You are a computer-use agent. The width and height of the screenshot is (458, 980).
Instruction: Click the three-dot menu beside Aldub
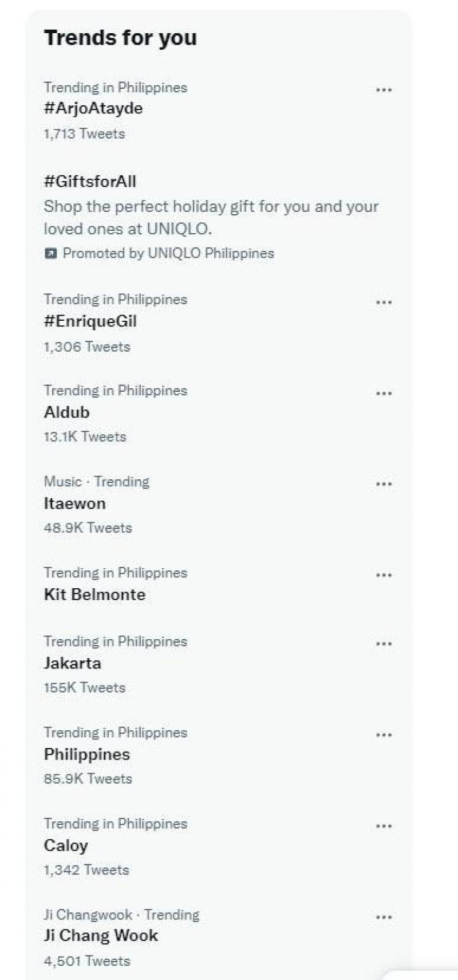click(x=384, y=393)
